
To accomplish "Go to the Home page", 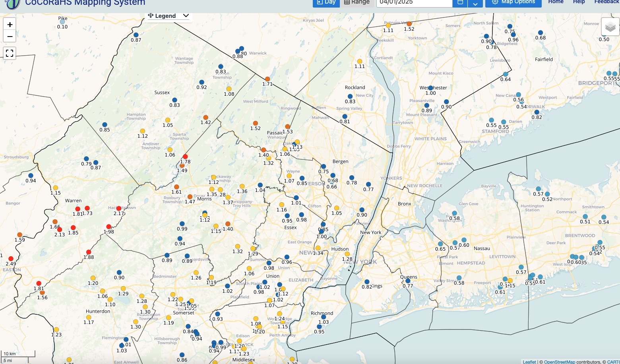I will (556, 2).
